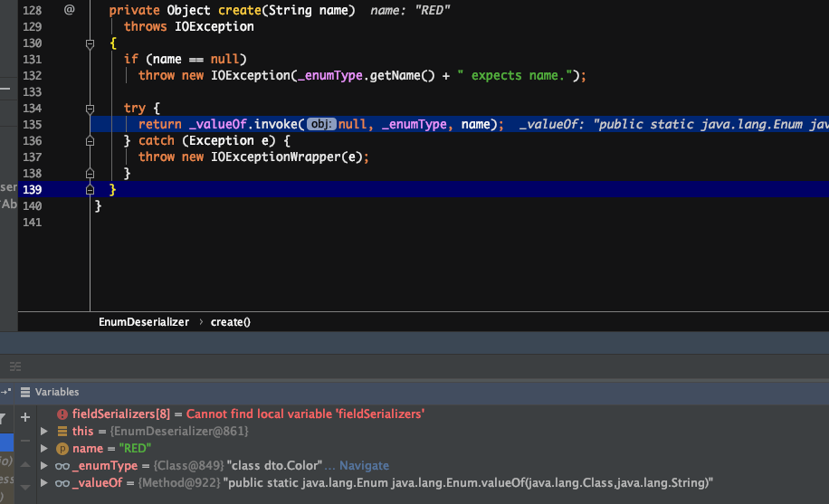Expand the _valueOf variable tree node
Viewport: 829px width, 504px height.
[x=44, y=483]
